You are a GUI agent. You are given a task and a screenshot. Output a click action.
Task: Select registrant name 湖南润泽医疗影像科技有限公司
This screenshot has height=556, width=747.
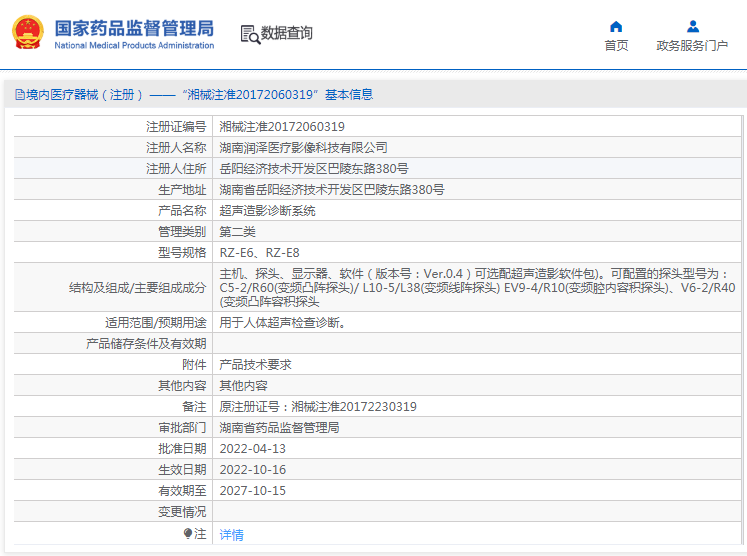(x=303, y=148)
